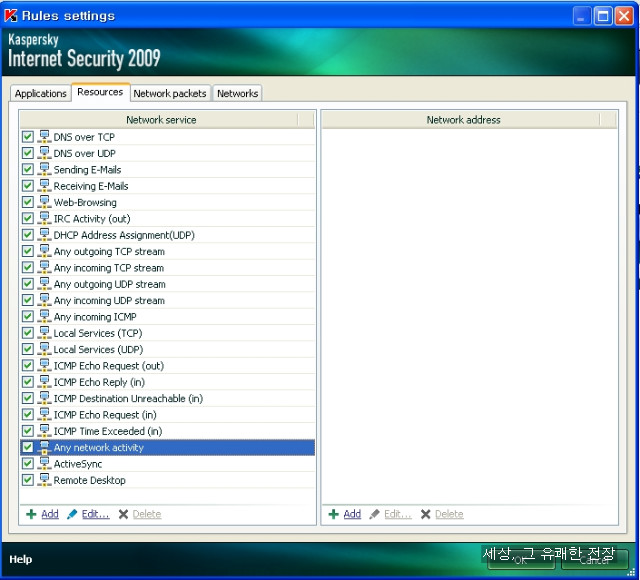Click Add link under Network service
640x580 pixels.
point(50,514)
